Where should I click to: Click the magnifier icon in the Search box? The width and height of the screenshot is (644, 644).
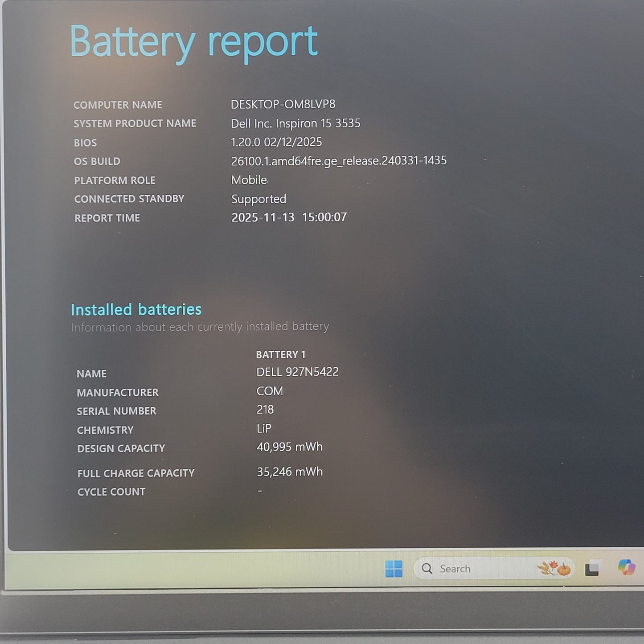[427, 568]
